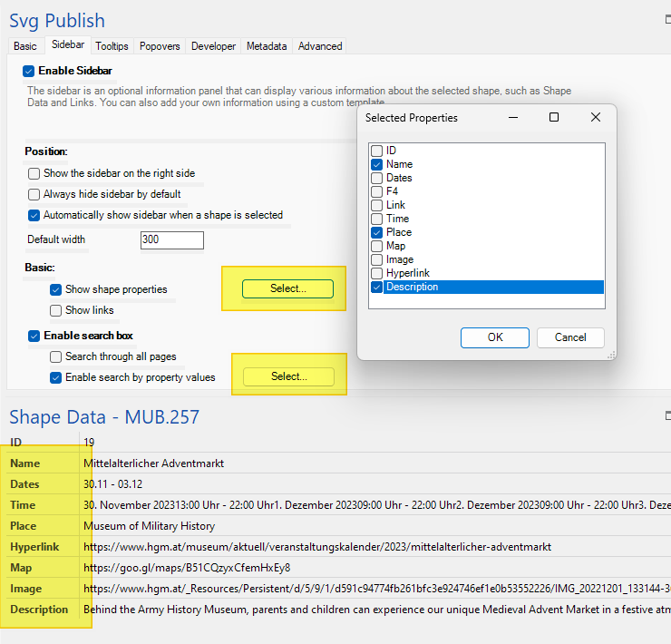Screen dimensions: 671x644
Task: Open the Tooltips tab
Action: [112, 46]
